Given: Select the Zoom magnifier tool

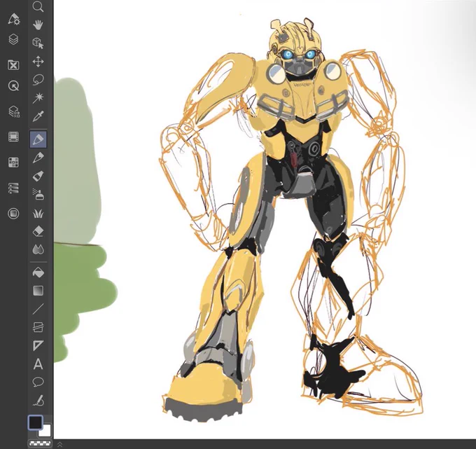Looking at the screenshot, I should click(38, 6).
